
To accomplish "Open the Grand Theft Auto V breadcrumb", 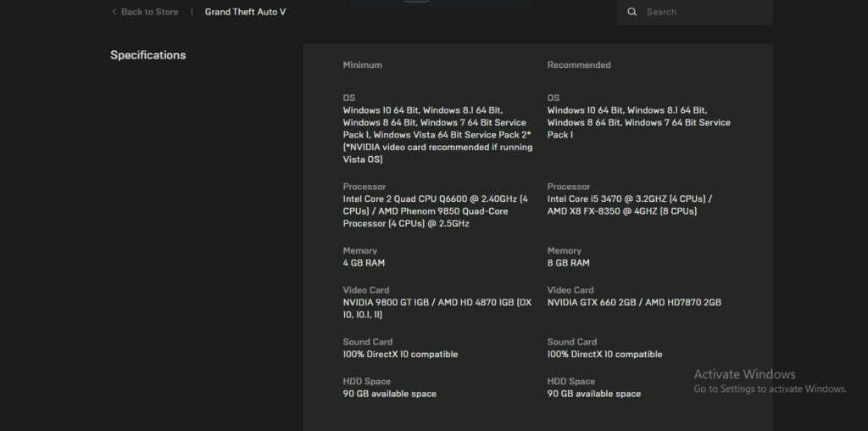I will (245, 12).
